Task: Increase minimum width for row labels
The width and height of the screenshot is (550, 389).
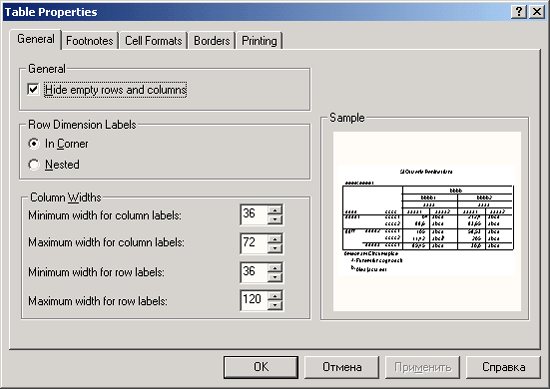Action: click(275, 268)
